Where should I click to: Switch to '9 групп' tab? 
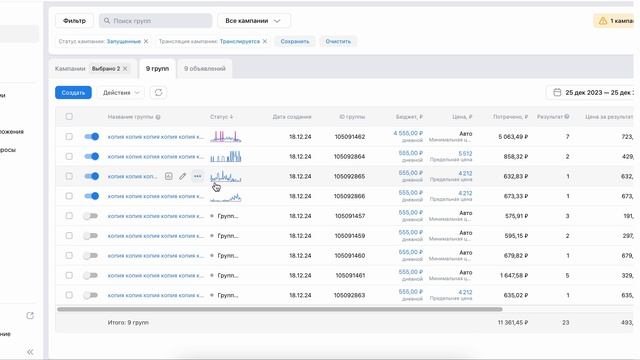(158, 69)
